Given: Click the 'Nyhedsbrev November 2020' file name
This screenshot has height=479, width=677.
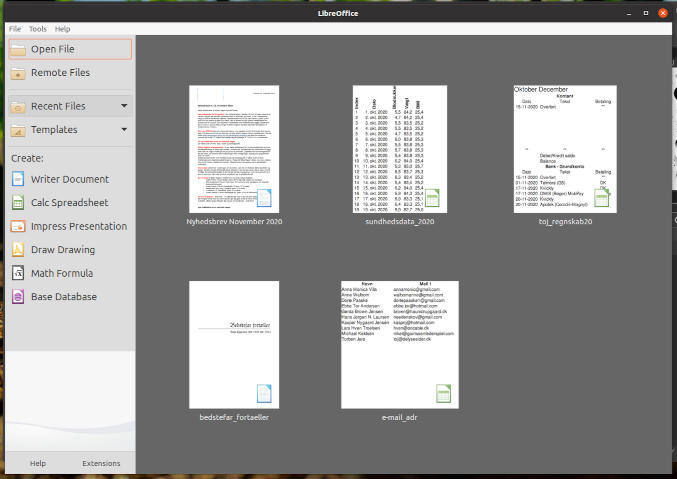Looking at the screenshot, I should pyautogui.click(x=234, y=222).
